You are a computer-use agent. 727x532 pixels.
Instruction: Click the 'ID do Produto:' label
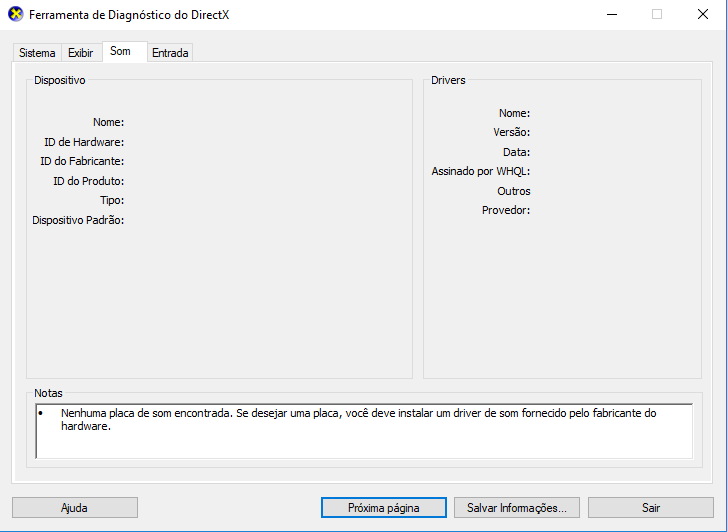pos(89,181)
